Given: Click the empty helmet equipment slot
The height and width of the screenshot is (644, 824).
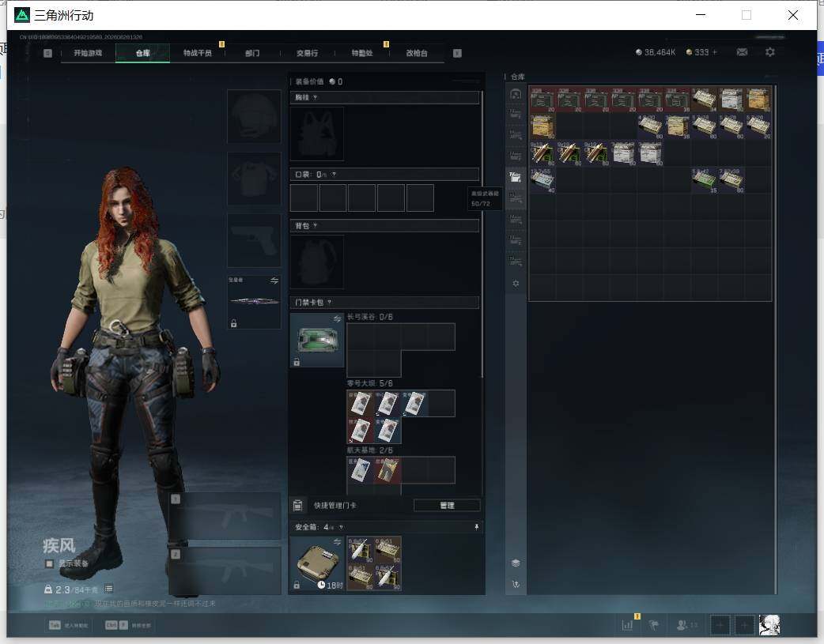Looking at the screenshot, I should coord(254,116).
